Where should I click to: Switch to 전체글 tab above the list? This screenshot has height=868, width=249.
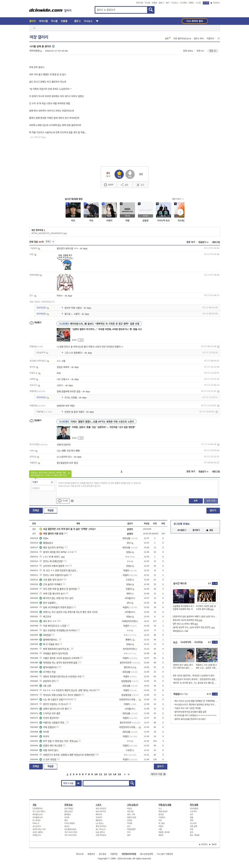36,510
